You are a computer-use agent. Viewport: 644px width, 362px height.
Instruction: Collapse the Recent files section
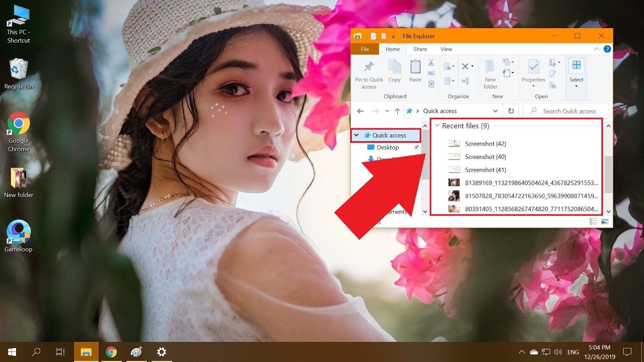pos(437,125)
